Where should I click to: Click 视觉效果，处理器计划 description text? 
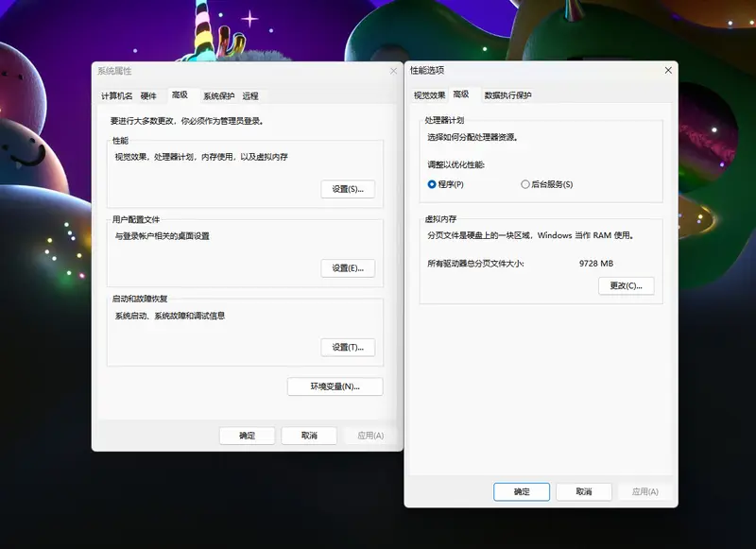coord(201,157)
